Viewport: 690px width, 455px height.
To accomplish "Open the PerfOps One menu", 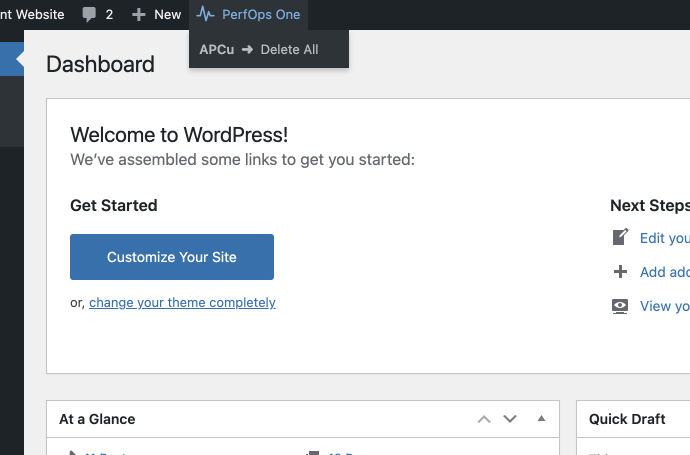I will coord(249,15).
